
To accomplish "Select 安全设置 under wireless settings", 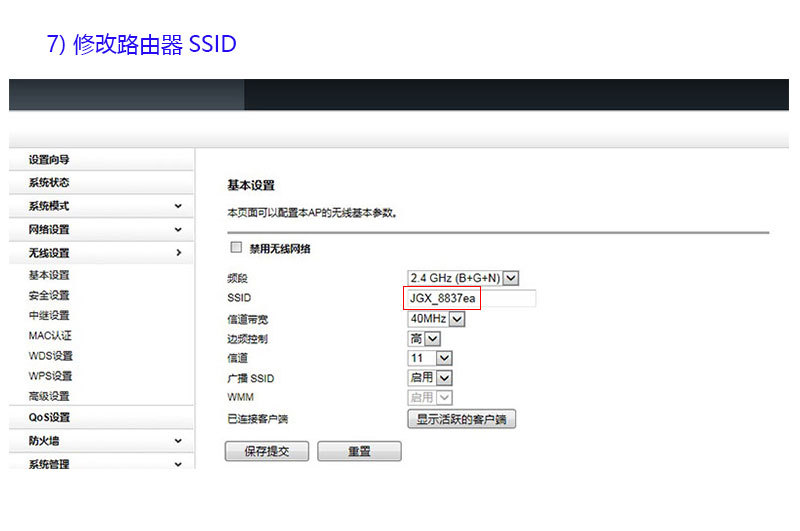I will coord(49,295).
